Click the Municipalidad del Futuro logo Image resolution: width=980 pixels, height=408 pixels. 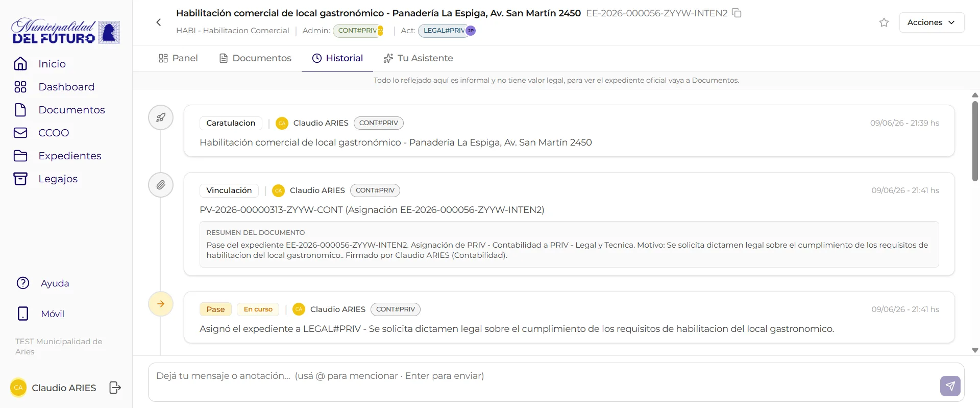[x=66, y=32]
